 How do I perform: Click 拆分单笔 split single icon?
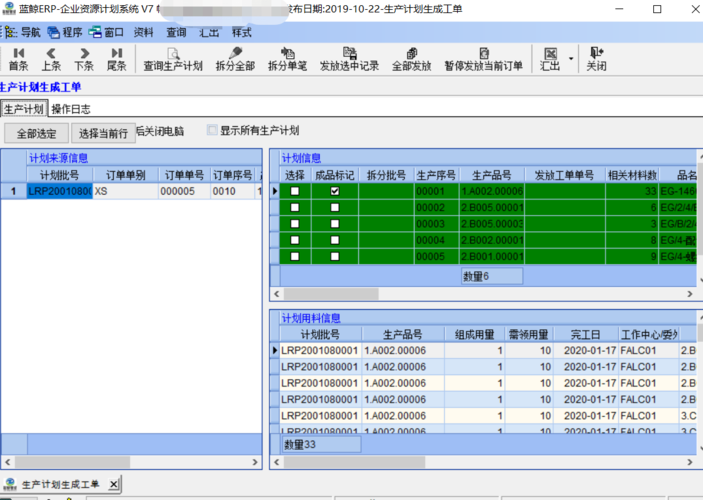coord(287,59)
